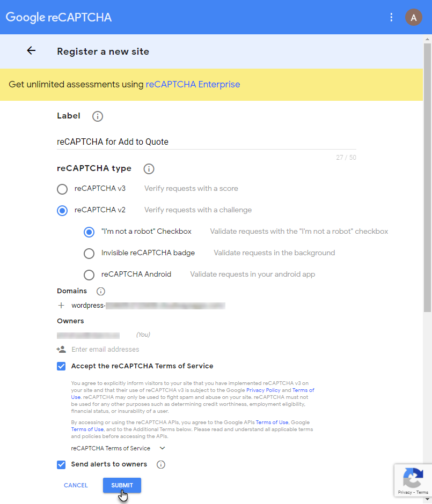The height and width of the screenshot is (504, 432).
Task: Click the '(You)' owner label
Action: click(143, 335)
